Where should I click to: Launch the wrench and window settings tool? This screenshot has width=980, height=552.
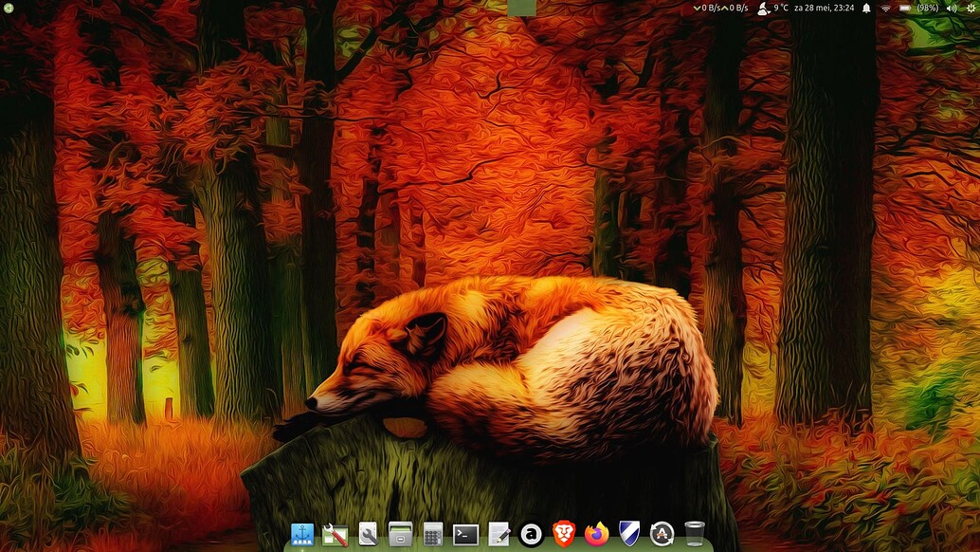click(x=335, y=535)
